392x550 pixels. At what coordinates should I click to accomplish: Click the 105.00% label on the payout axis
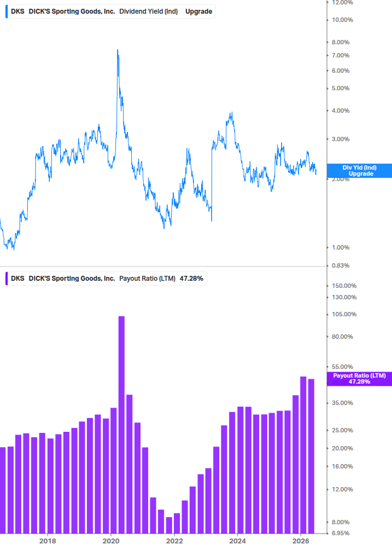tap(344, 314)
